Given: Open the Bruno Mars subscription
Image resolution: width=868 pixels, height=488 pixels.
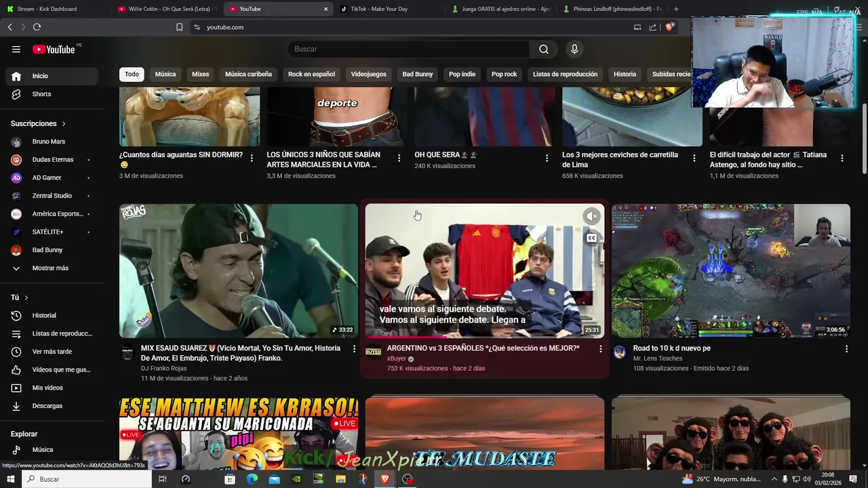Looking at the screenshot, I should (x=52, y=142).
